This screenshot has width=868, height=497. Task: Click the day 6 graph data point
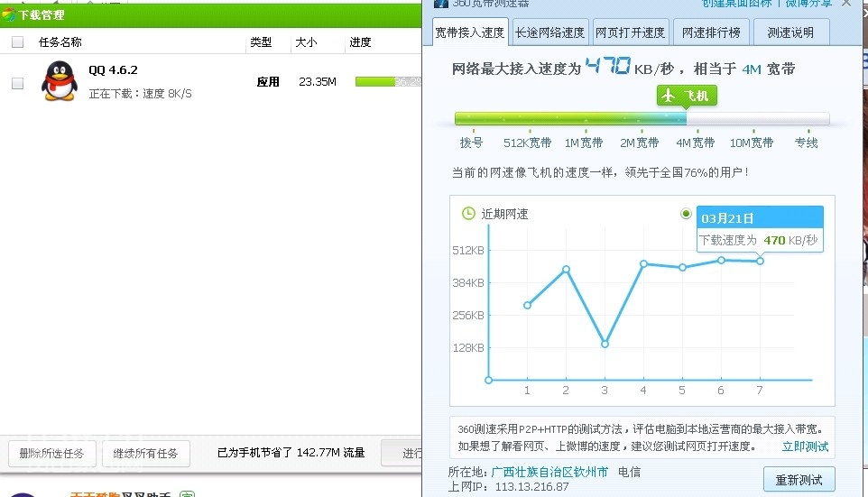[721, 260]
